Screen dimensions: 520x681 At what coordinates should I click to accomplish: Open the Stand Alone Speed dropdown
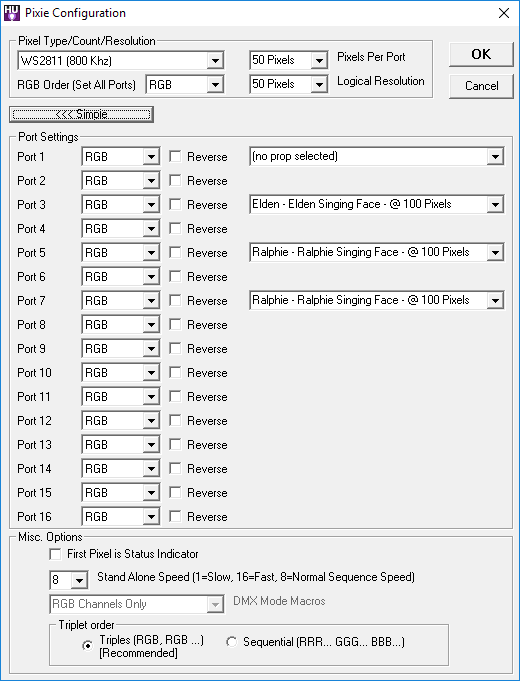click(x=69, y=580)
